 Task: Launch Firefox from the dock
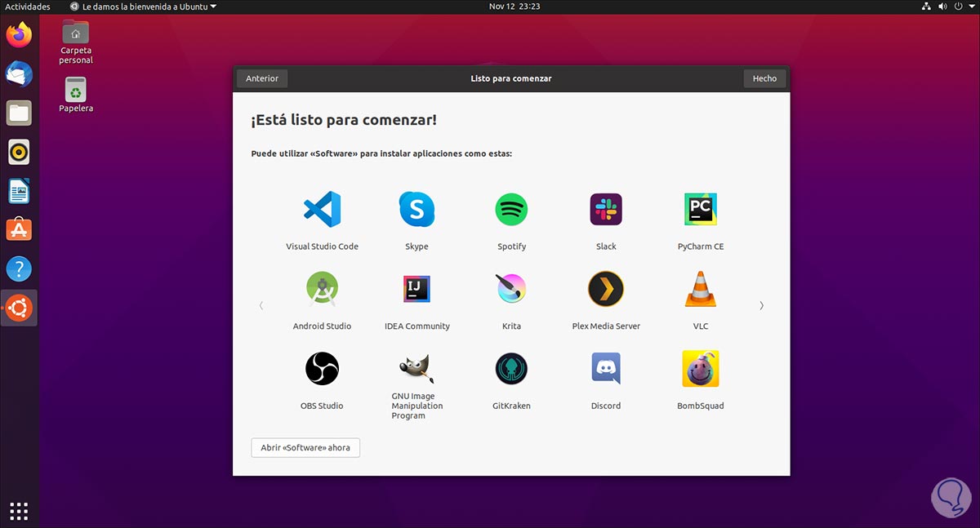19,34
